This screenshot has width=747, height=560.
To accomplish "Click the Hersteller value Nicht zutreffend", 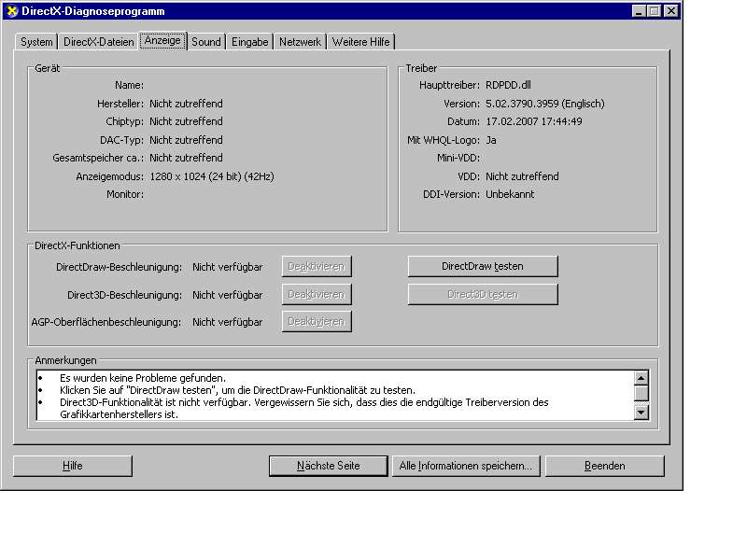I will [186, 104].
